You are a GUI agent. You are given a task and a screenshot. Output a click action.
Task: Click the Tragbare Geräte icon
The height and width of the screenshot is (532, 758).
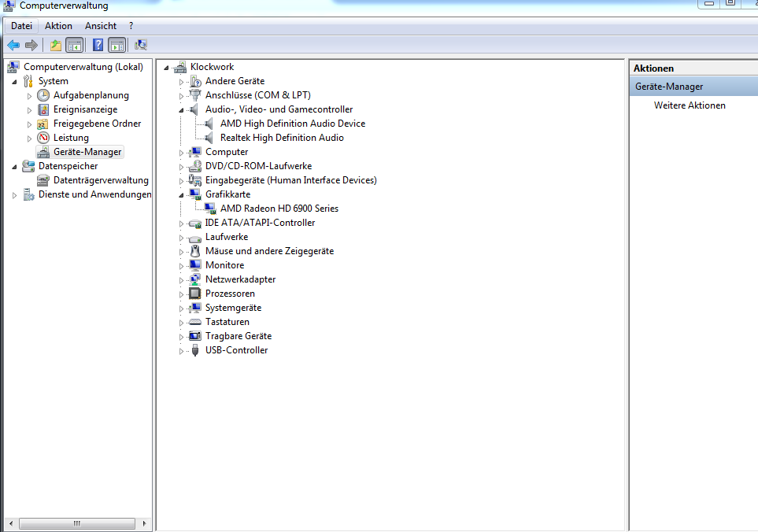click(x=195, y=336)
